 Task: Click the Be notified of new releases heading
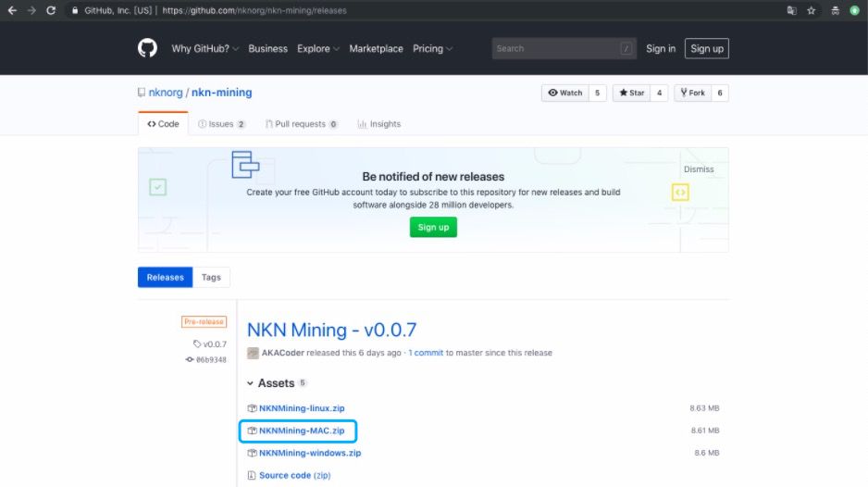pyautogui.click(x=433, y=177)
